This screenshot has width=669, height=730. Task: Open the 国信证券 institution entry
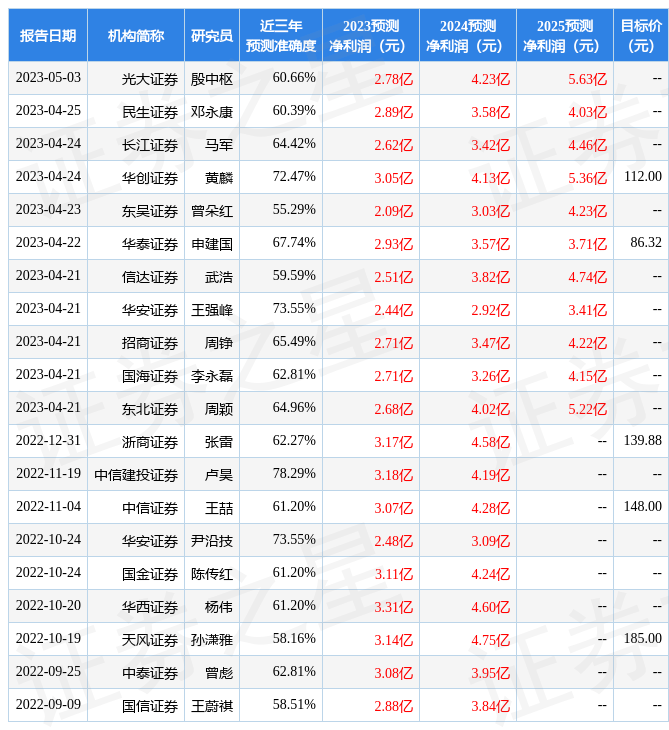coord(150,706)
